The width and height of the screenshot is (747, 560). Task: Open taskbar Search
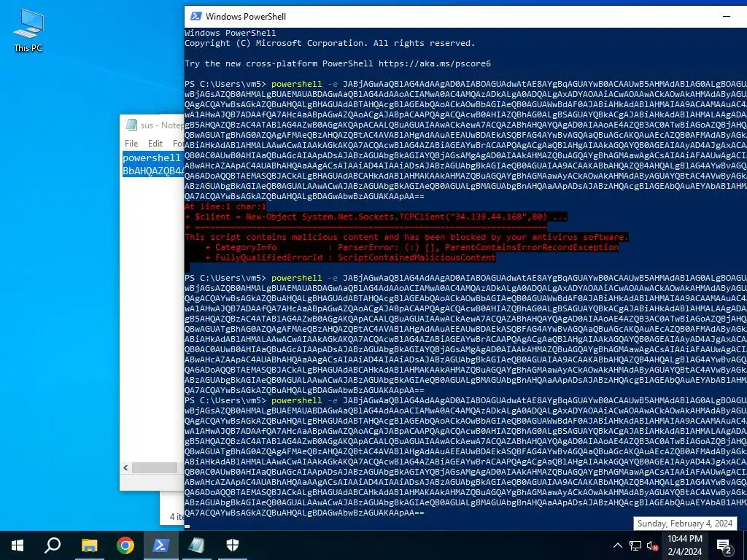tap(53, 545)
